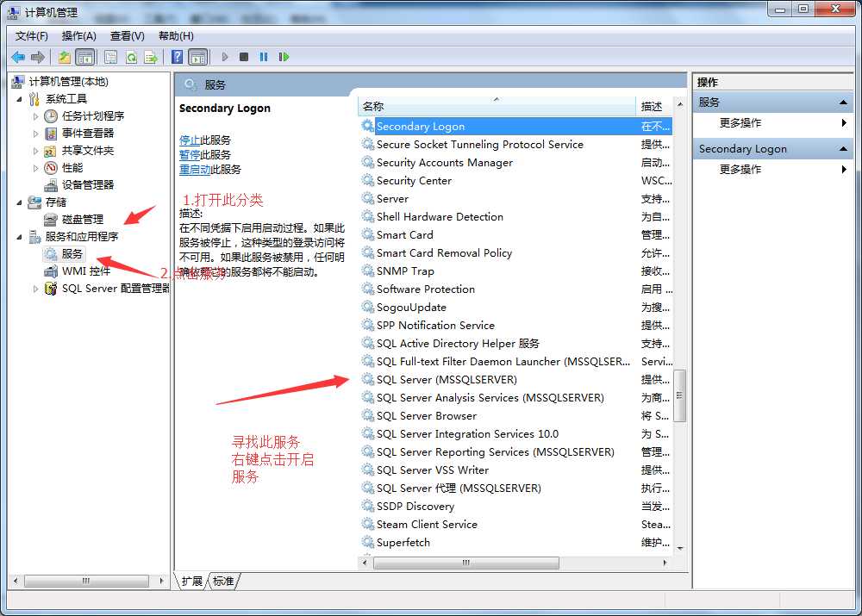Click the 性能 monitor icon

point(51,168)
